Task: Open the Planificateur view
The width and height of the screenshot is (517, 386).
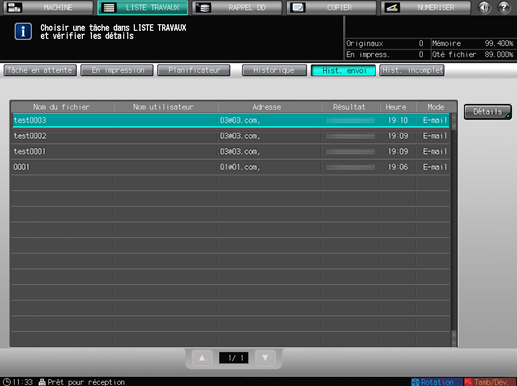Action: (194, 70)
